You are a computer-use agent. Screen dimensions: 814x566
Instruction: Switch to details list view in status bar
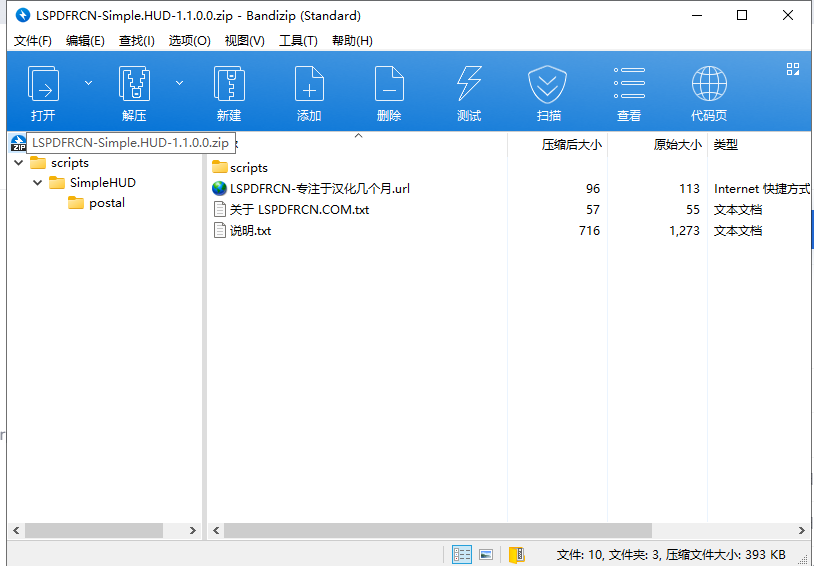[462, 555]
